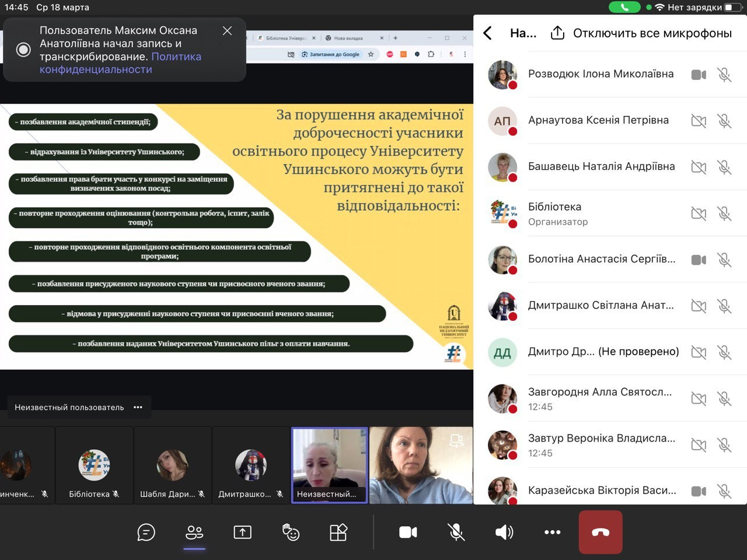This screenshot has width=747, height=560.
Task: Open the participants list icon
Action: [194, 532]
